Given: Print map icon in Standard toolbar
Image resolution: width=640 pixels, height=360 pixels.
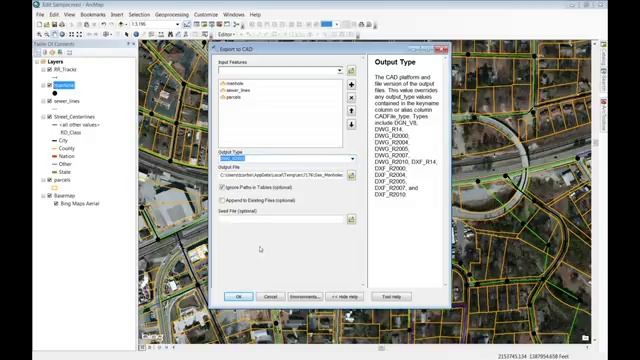Looking at the screenshot, I should point(62,24).
